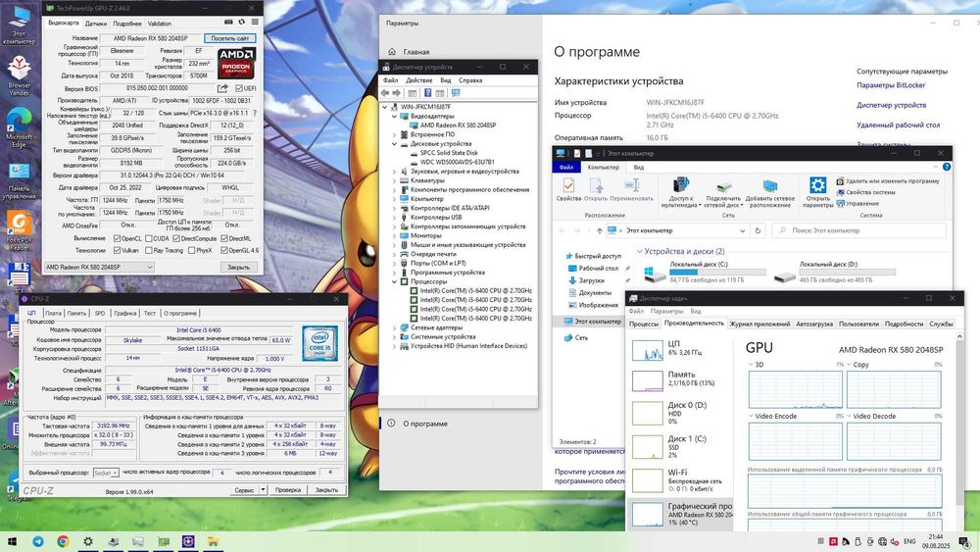Collapse Устройства и диски group in Explorer

pos(639,251)
